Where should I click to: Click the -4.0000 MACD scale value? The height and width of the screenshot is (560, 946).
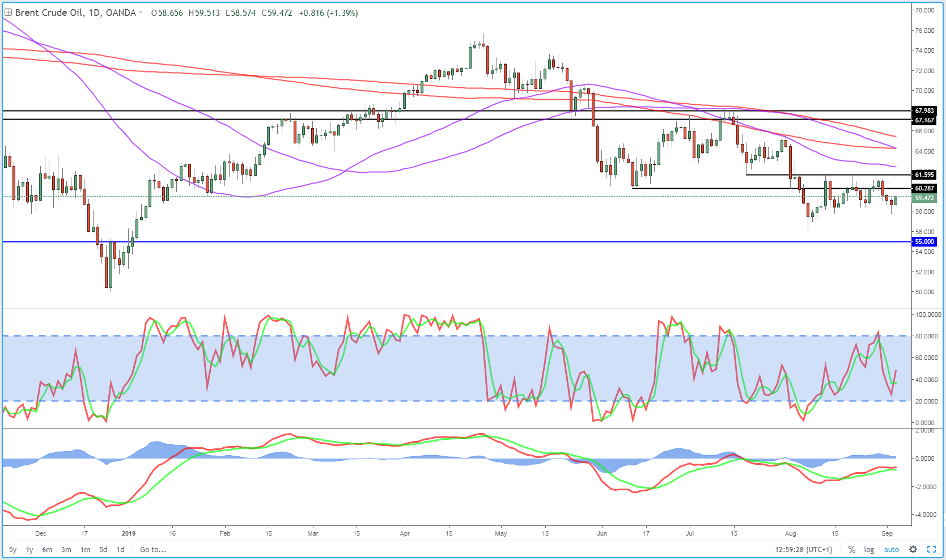pyautogui.click(x=924, y=515)
